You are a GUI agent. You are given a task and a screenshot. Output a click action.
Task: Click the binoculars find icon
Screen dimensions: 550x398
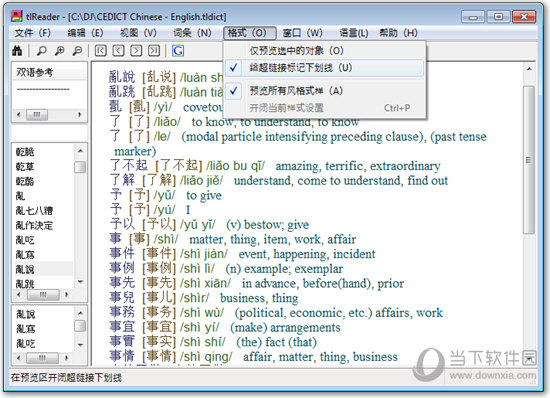(17, 51)
